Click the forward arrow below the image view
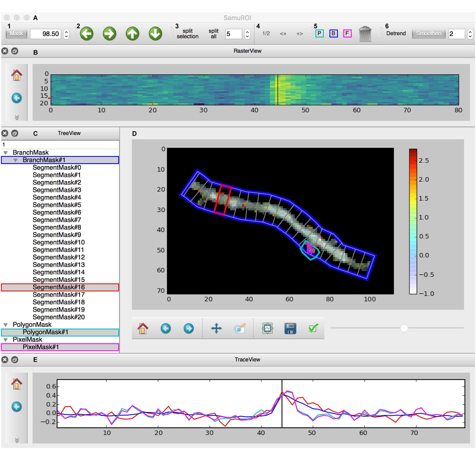Image resolution: width=476 pixels, height=449 pixels. click(x=189, y=328)
